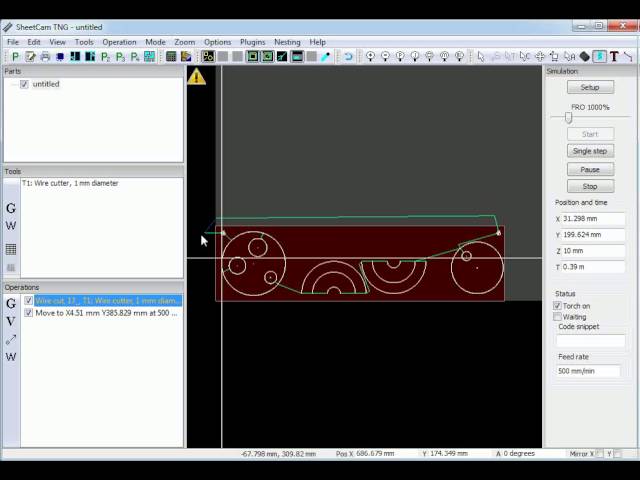The image size is (640, 480).
Task: Click the X position field showing 31.298 mm
Action: 593,219
